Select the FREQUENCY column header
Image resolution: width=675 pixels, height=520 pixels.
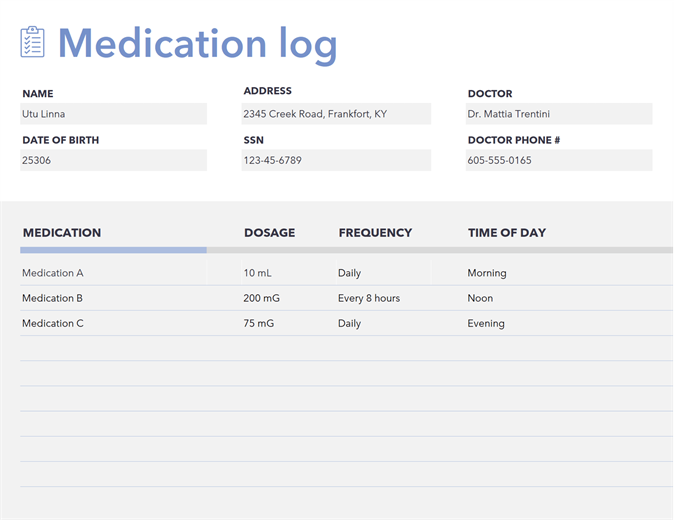click(375, 233)
